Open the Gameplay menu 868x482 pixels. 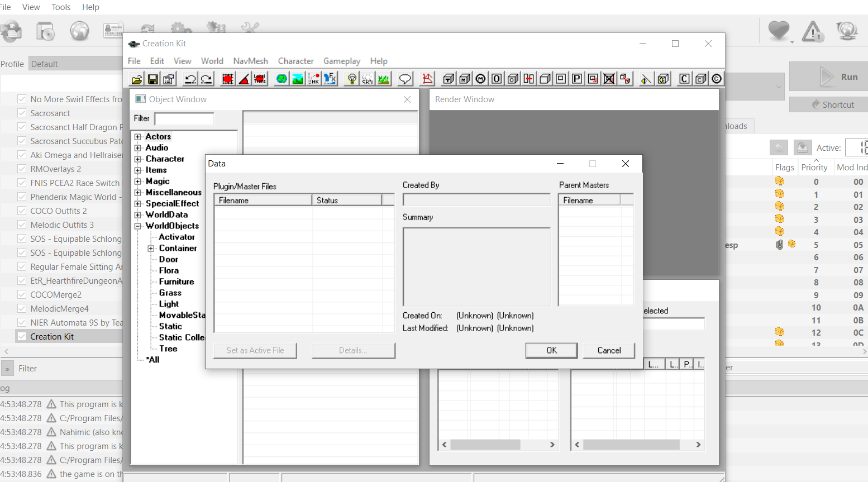coord(342,61)
